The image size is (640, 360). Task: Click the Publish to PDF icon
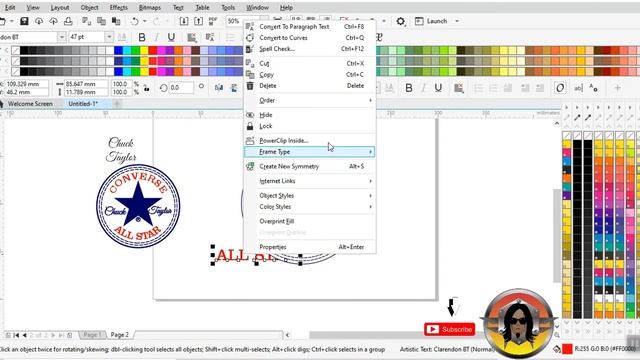pyautogui.click(x=213, y=21)
